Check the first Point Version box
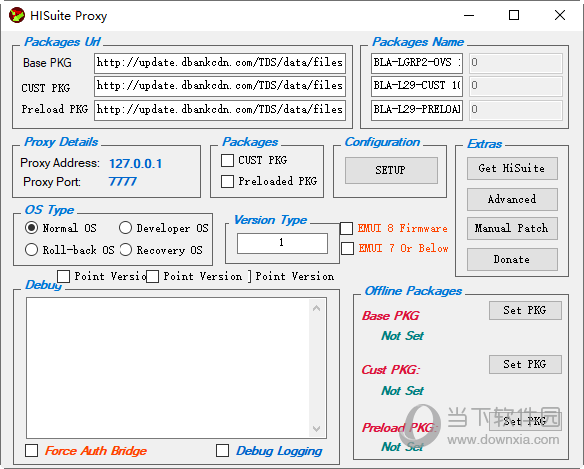The height and width of the screenshot is (469, 584). point(63,276)
